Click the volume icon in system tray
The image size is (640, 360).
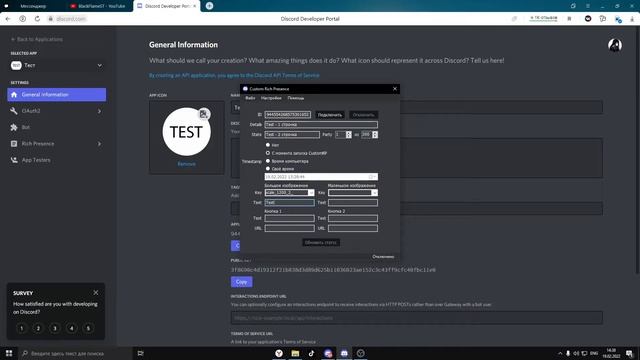[576, 353]
